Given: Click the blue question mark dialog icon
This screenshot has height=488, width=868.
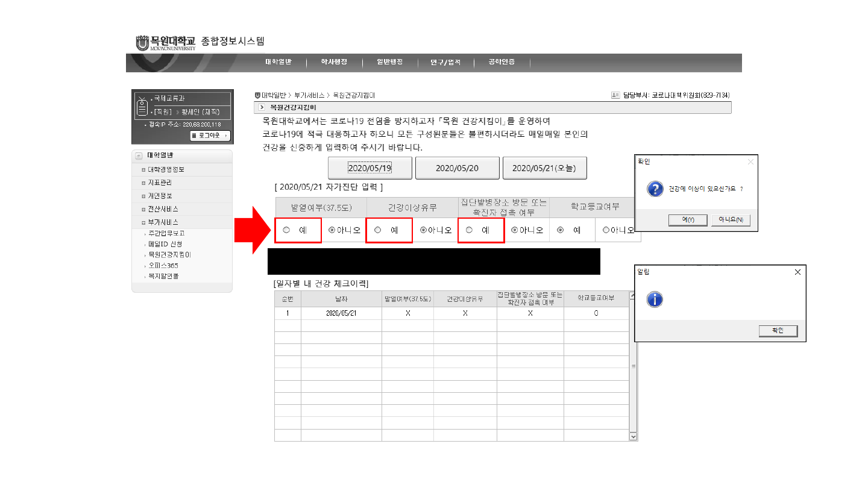Looking at the screenshot, I should pos(655,189).
